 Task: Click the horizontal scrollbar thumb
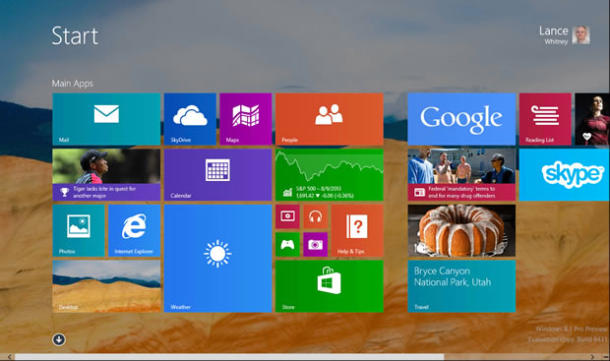point(229,357)
